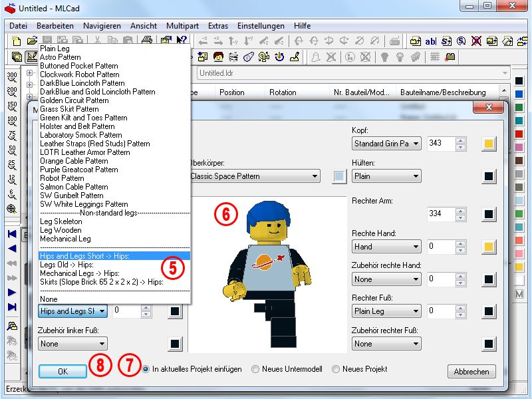Viewport: 532px width, 399px height.
Task: Open the Oberkörper 'Classic Space Pattern' dropdown
Action: [x=255, y=176]
